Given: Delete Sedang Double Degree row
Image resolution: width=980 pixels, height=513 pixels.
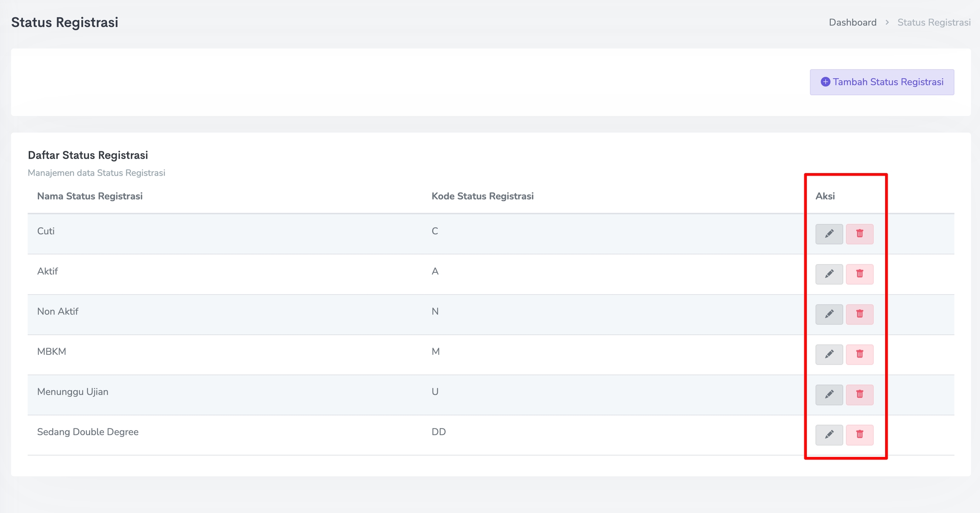Looking at the screenshot, I should point(859,435).
